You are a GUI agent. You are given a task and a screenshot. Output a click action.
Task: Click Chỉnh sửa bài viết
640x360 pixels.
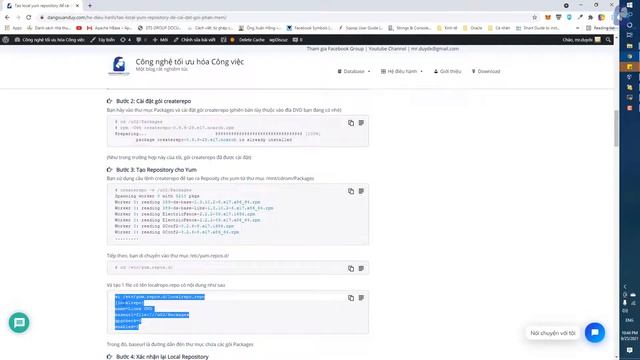point(194,40)
